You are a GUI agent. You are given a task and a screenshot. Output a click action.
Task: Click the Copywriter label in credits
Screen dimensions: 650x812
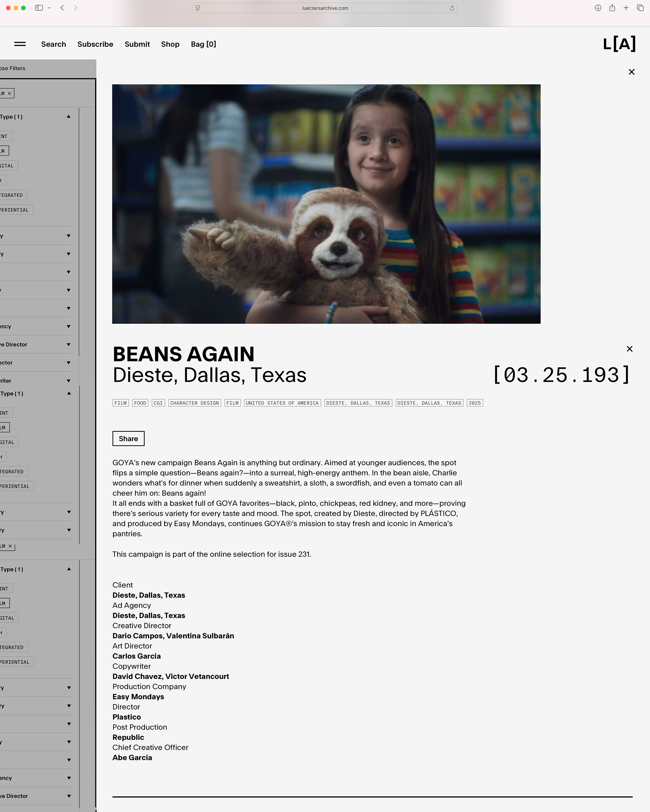click(x=131, y=666)
